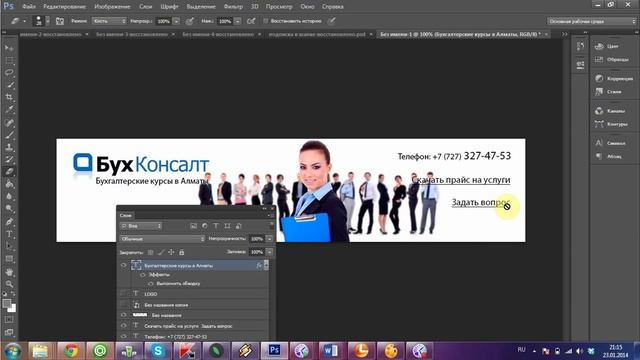Open layer filter kind dropdown
640x360 pixels.
point(141,226)
